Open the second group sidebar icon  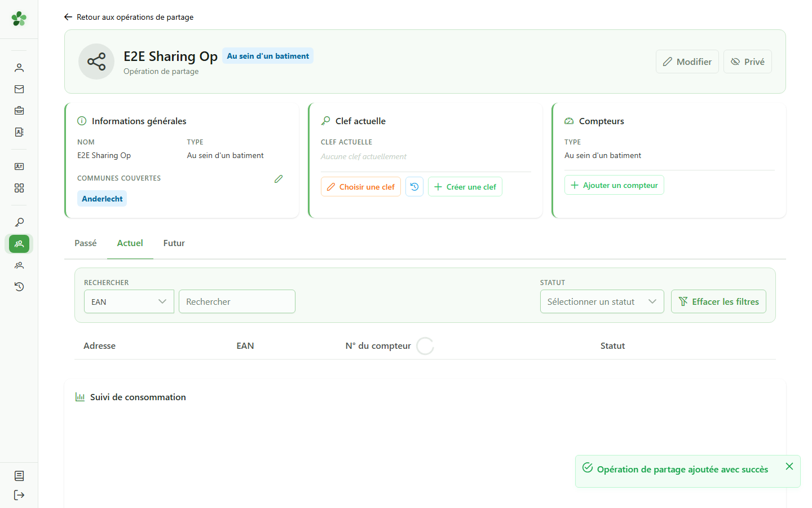point(19,265)
